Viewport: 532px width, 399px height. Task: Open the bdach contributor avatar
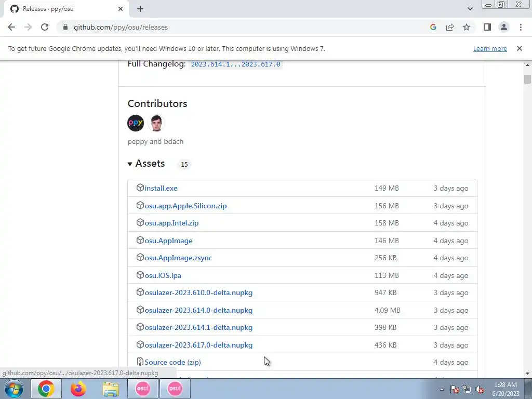(156, 123)
